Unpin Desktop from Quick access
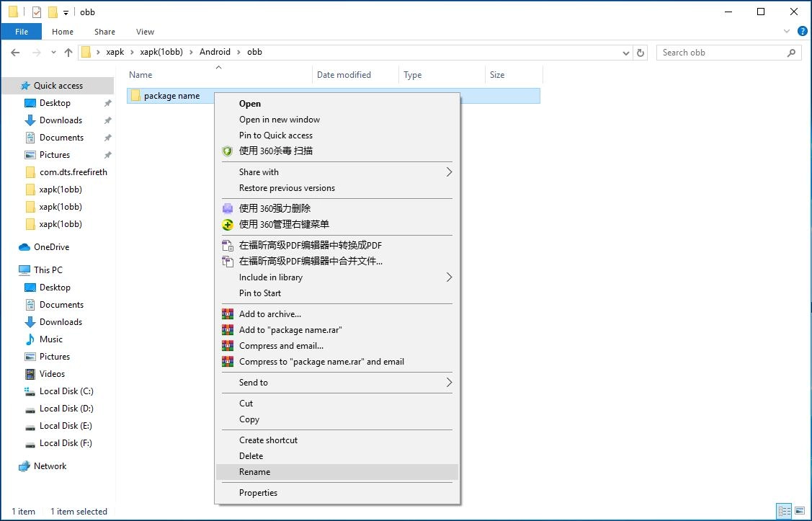 [x=106, y=102]
